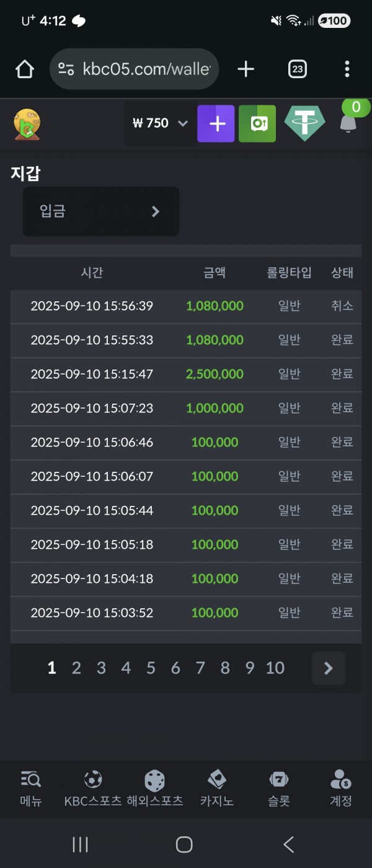
Task: Tap the kbc05.com address bar
Action: point(134,69)
